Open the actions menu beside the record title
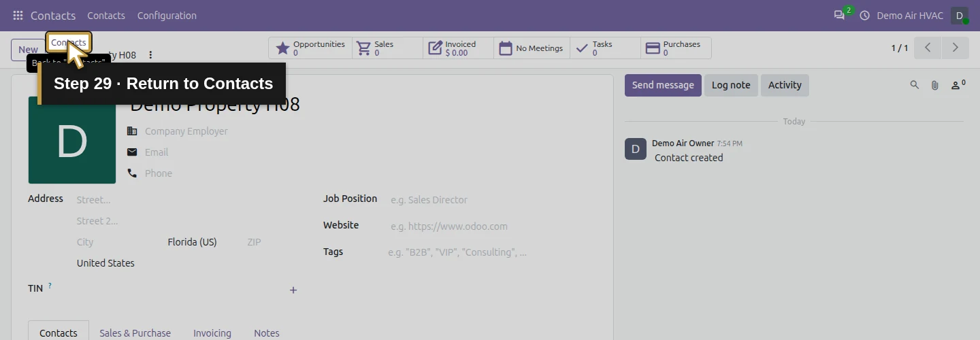Screen dimensions: 980x340 151,55
